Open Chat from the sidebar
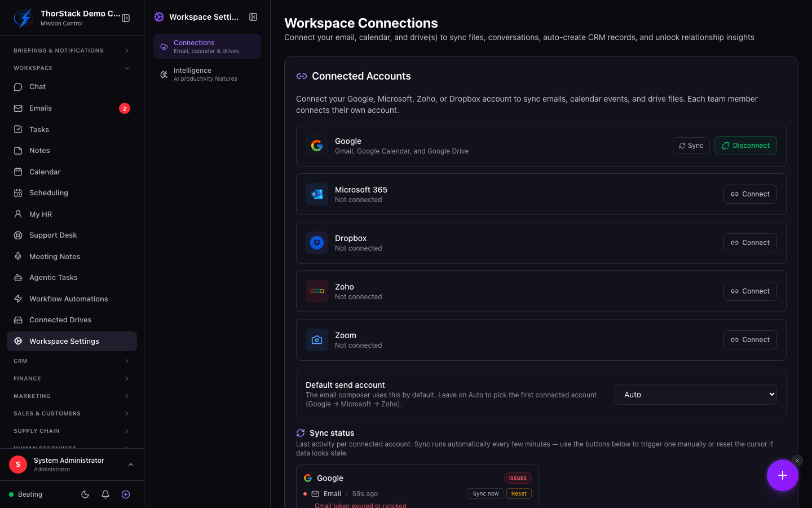Image resolution: width=812 pixels, height=508 pixels. [72, 87]
